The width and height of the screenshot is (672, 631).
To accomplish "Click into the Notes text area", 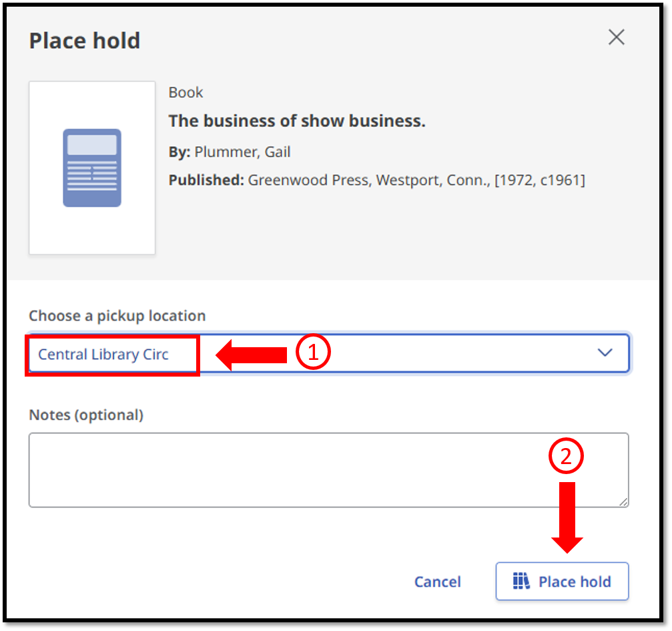I will (x=327, y=469).
